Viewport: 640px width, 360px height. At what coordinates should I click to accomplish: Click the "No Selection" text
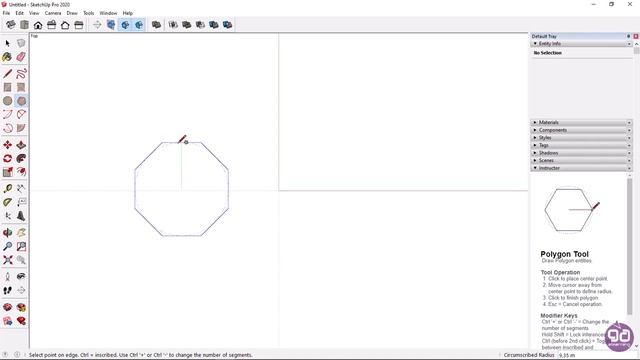(548, 53)
